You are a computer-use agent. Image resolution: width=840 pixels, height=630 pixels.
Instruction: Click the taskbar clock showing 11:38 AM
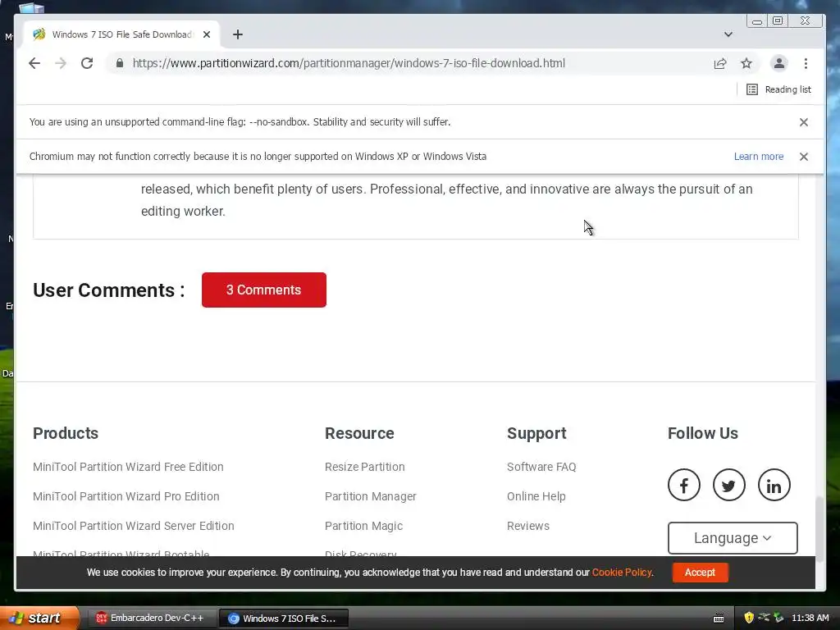point(810,618)
